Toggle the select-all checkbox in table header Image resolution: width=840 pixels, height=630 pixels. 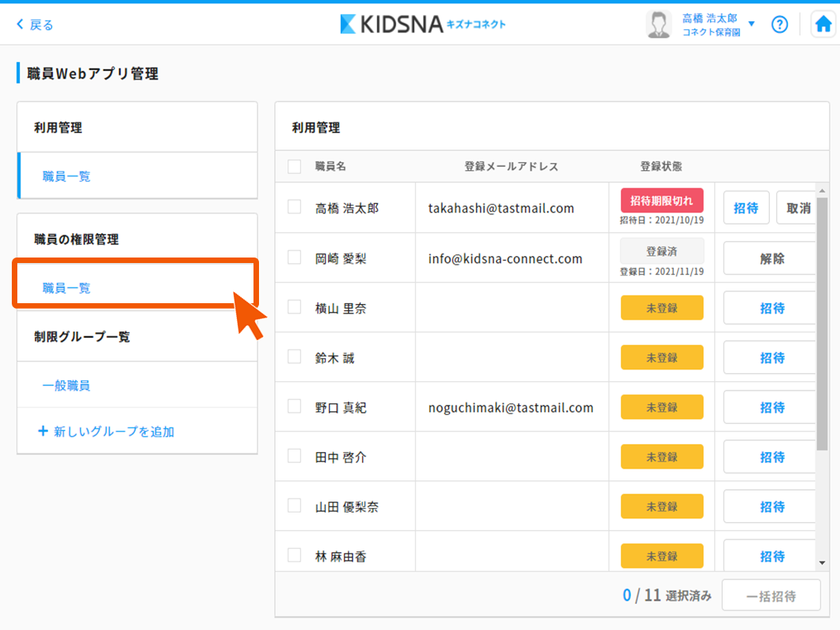294,166
